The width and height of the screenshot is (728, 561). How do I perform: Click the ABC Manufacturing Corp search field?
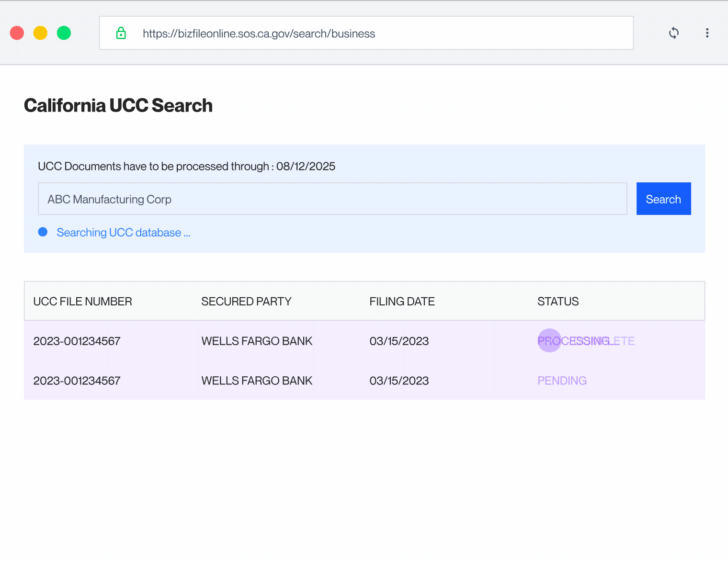332,199
